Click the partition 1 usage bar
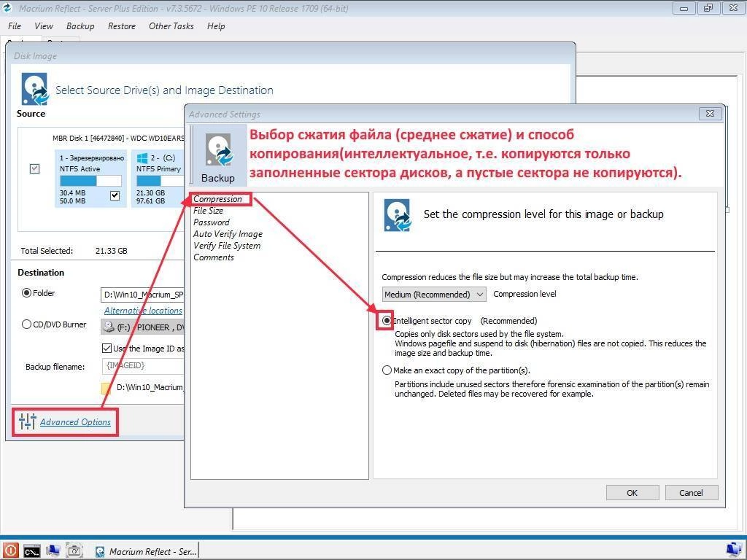 (90, 181)
